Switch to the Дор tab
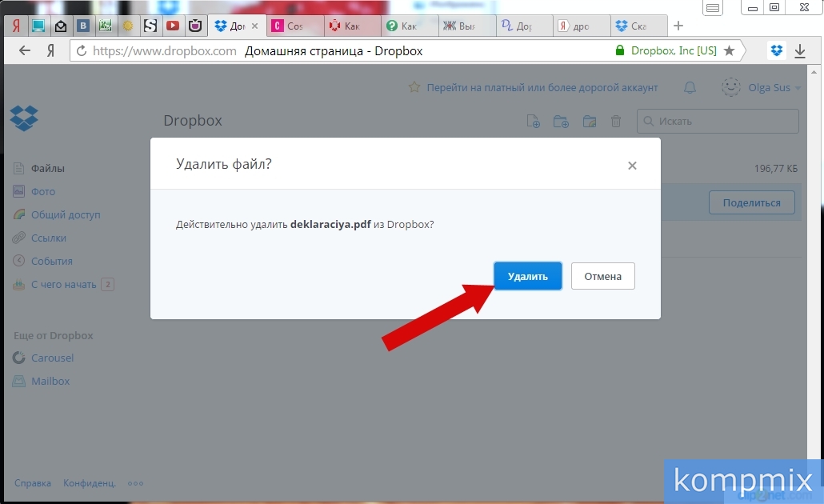Viewport: 824px width, 504px height. coord(525,26)
